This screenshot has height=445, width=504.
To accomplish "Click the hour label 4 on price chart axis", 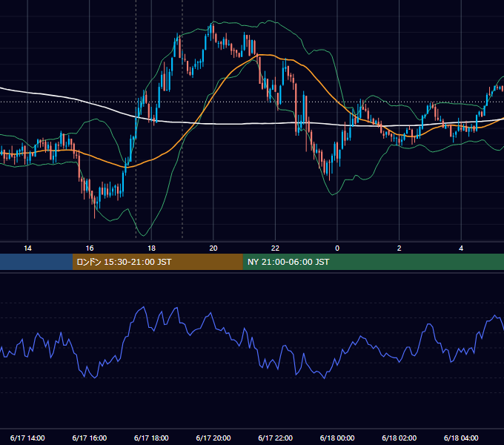I will point(461,248).
